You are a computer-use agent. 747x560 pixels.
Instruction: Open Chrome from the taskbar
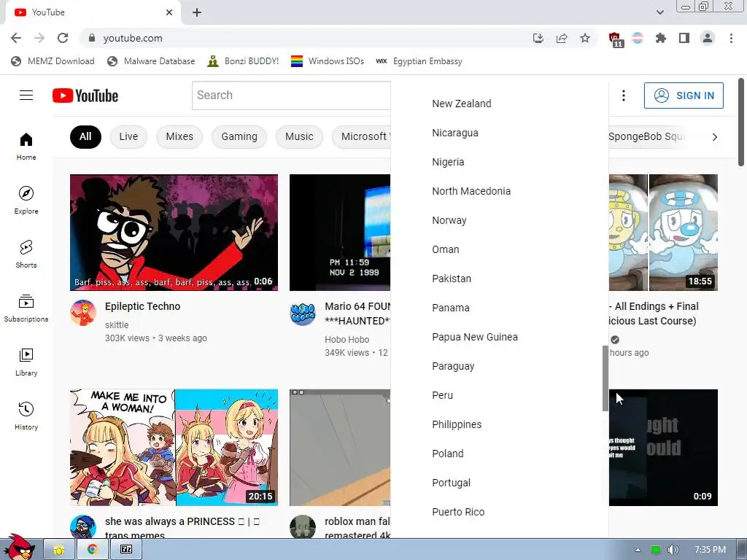pyautogui.click(x=93, y=550)
